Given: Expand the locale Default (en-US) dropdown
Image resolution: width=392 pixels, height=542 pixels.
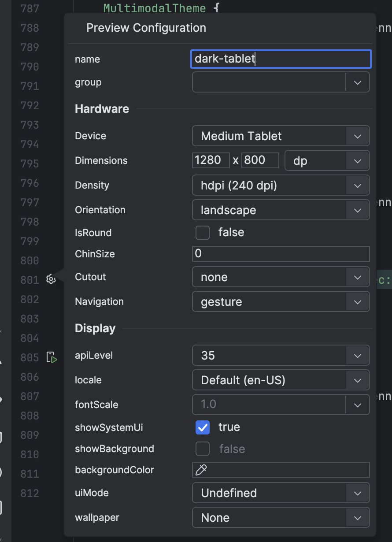Looking at the screenshot, I should point(281,380).
